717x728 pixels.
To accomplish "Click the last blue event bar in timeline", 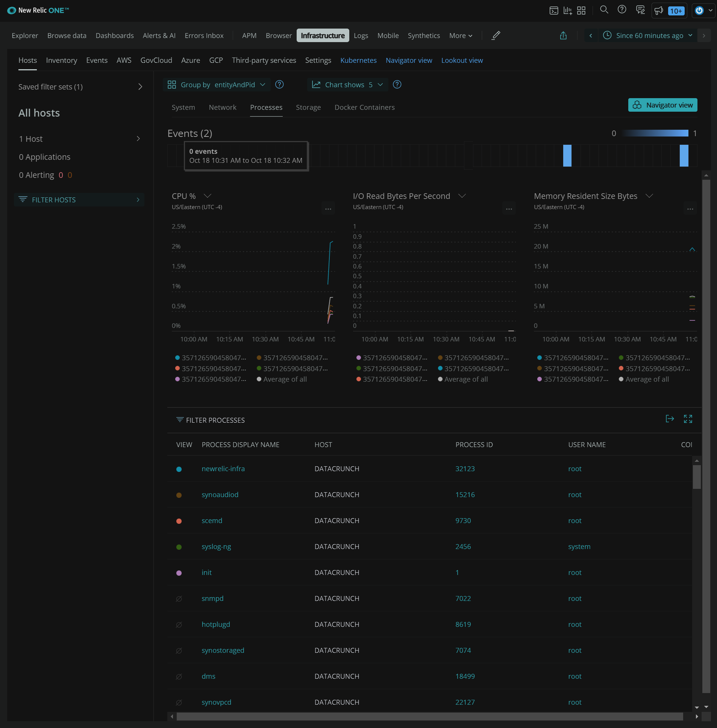I will pyautogui.click(x=684, y=156).
